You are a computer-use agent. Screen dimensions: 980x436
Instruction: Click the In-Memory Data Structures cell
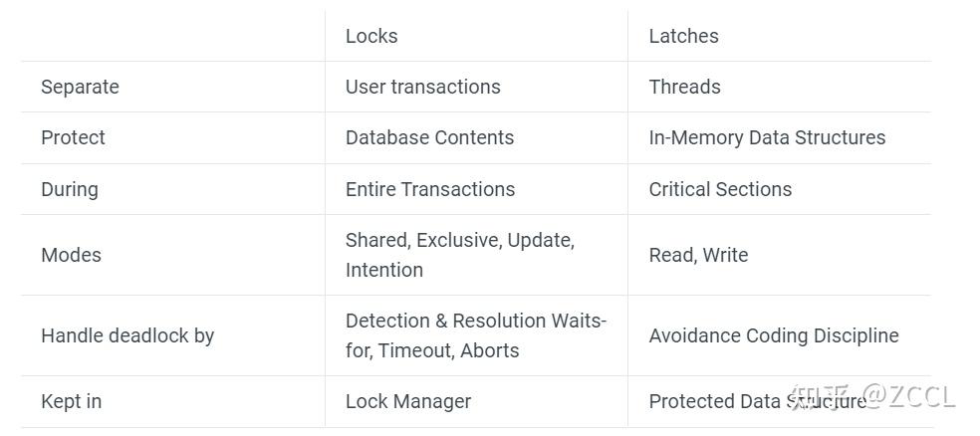(x=767, y=137)
